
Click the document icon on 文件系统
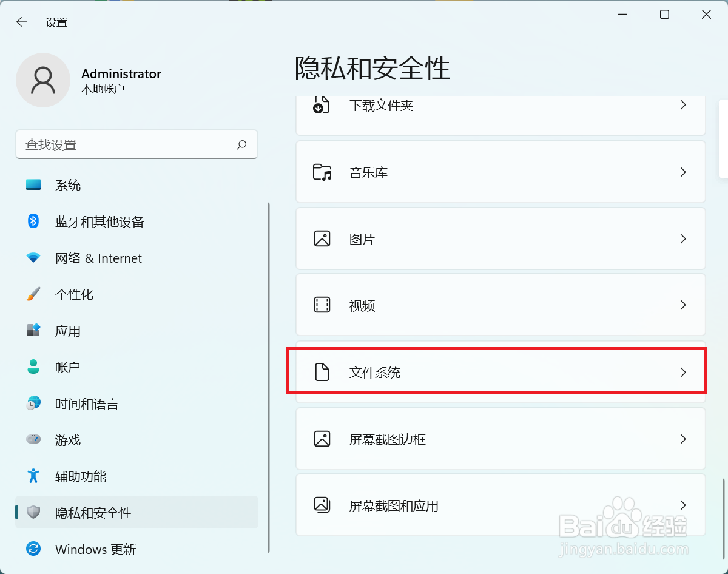coord(322,372)
